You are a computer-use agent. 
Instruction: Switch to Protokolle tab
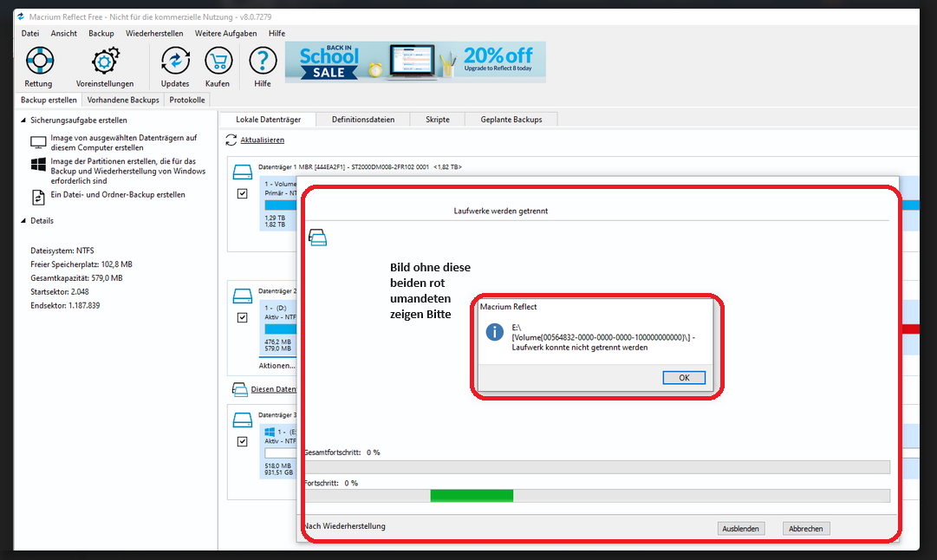pos(187,100)
